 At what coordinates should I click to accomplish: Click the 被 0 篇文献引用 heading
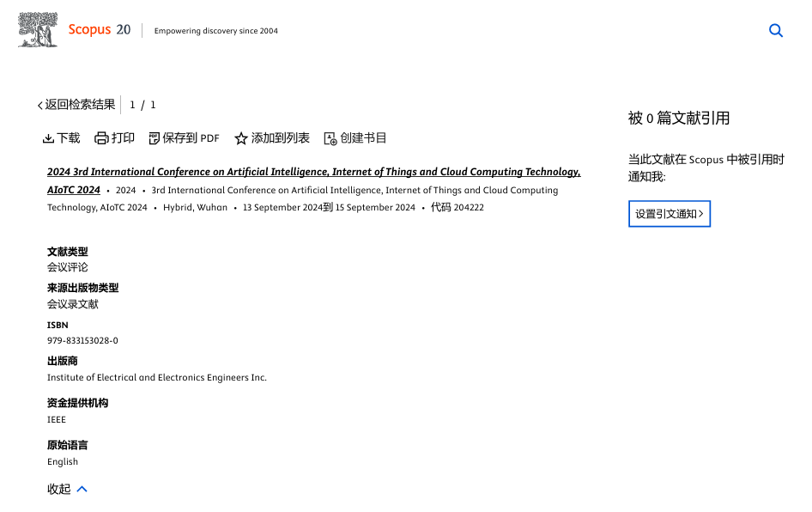pos(679,119)
